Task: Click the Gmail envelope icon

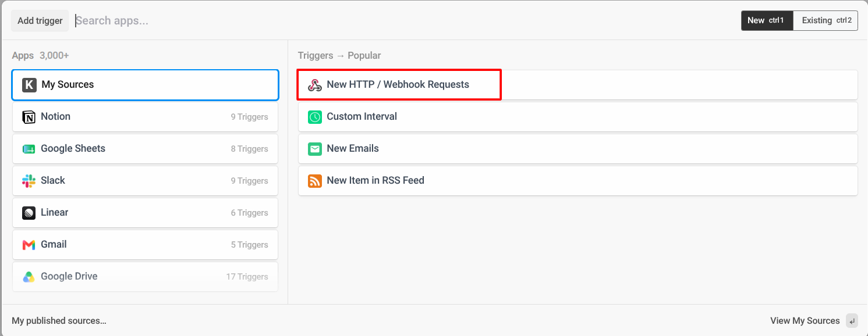Action: [x=29, y=245]
